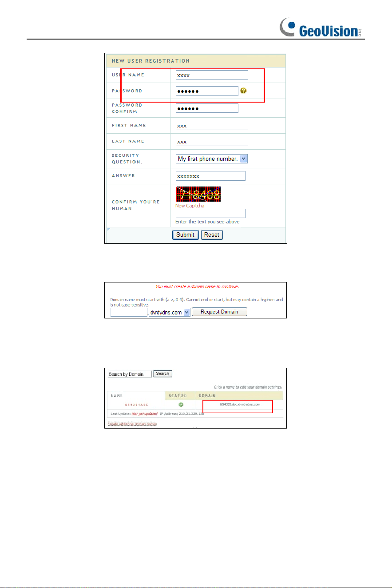Click the Reset button

(x=212, y=234)
